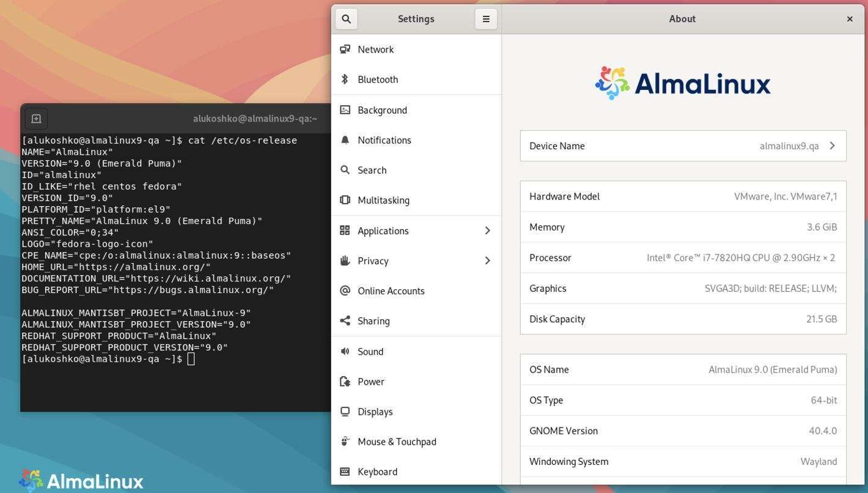Select Sharing in the Settings sidebar

click(x=373, y=321)
